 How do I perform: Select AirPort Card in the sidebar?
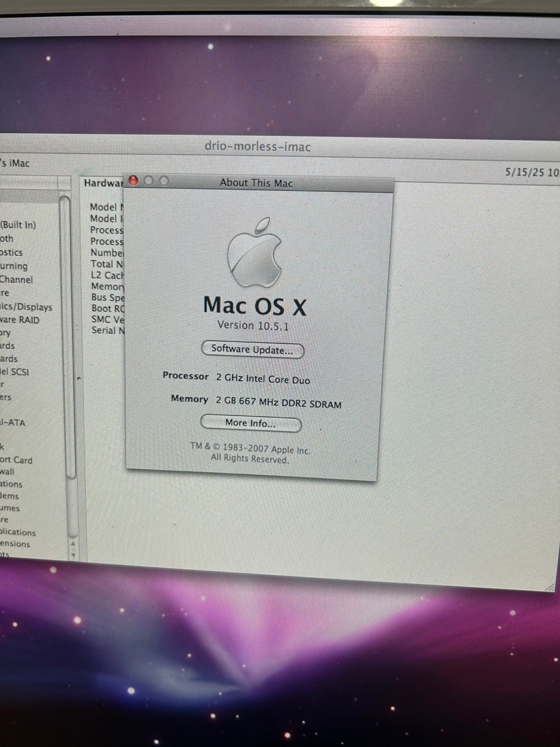[x=16, y=460]
